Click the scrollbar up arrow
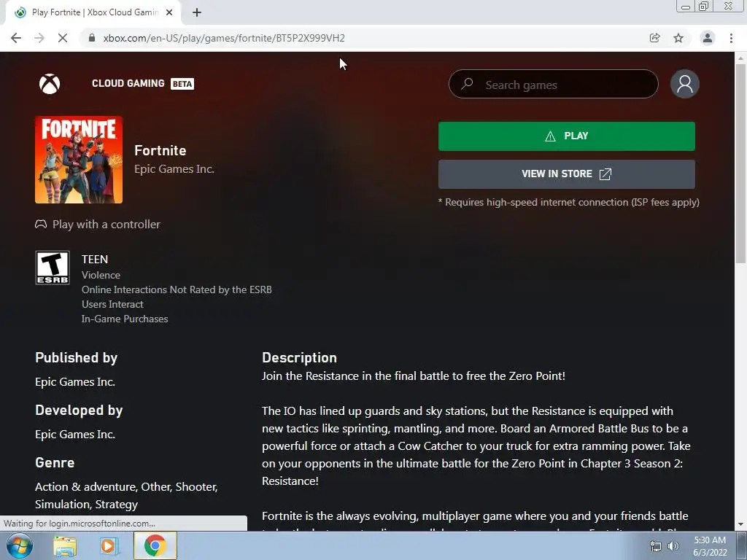This screenshot has height=560, width=747. click(740, 58)
